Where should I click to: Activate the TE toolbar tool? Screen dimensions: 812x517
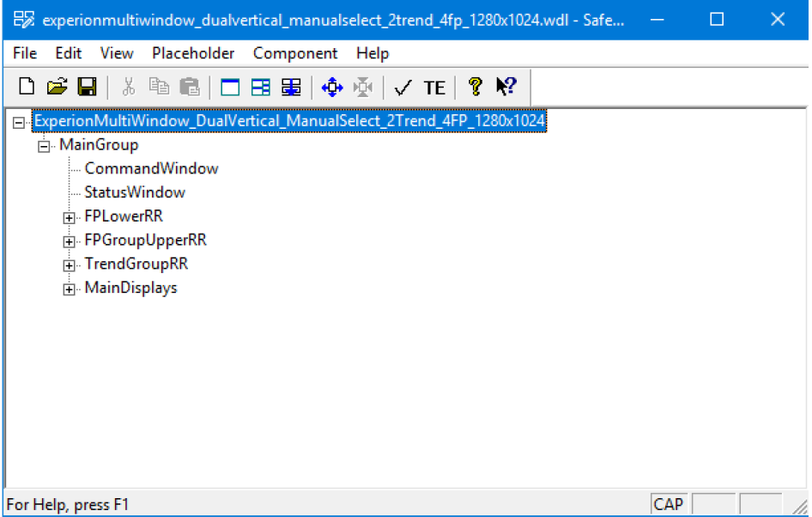pyautogui.click(x=433, y=86)
